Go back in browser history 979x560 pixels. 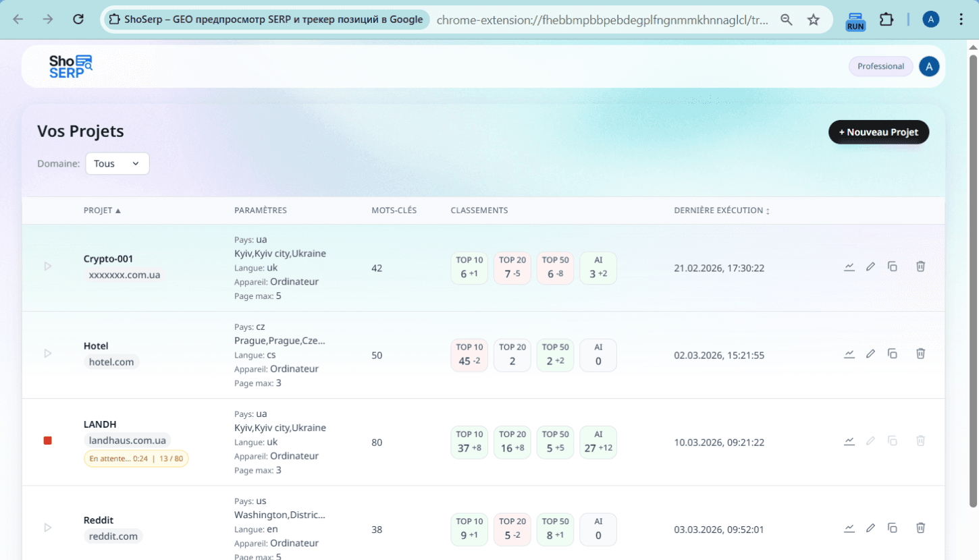pyautogui.click(x=18, y=20)
